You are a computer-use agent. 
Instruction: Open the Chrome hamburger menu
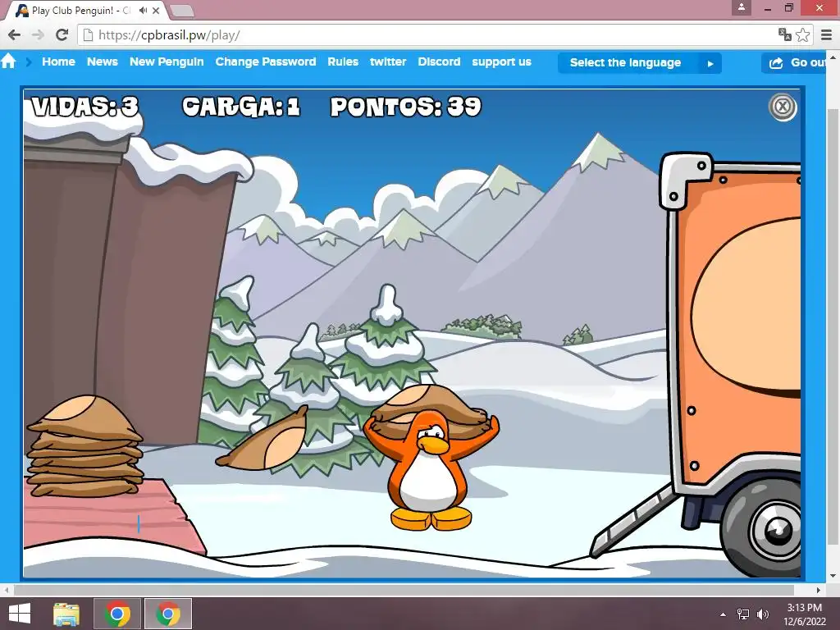pyautogui.click(x=827, y=34)
